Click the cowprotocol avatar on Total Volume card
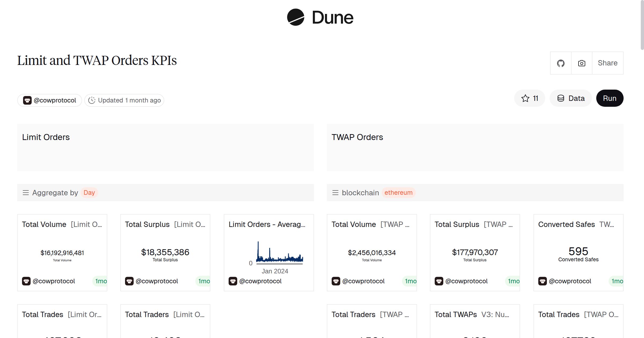644x338 pixels. [27, 281]
